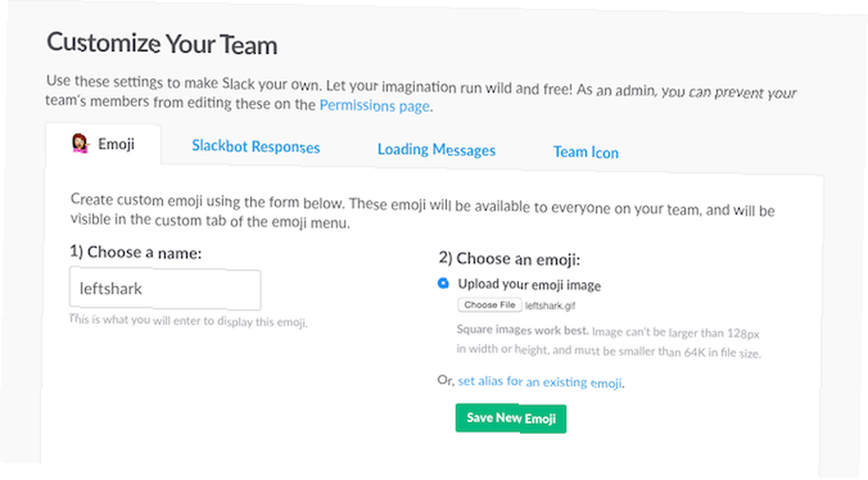Screen dimensions: 868x480
Task: Click the Choose a name label
Action: 135,253
